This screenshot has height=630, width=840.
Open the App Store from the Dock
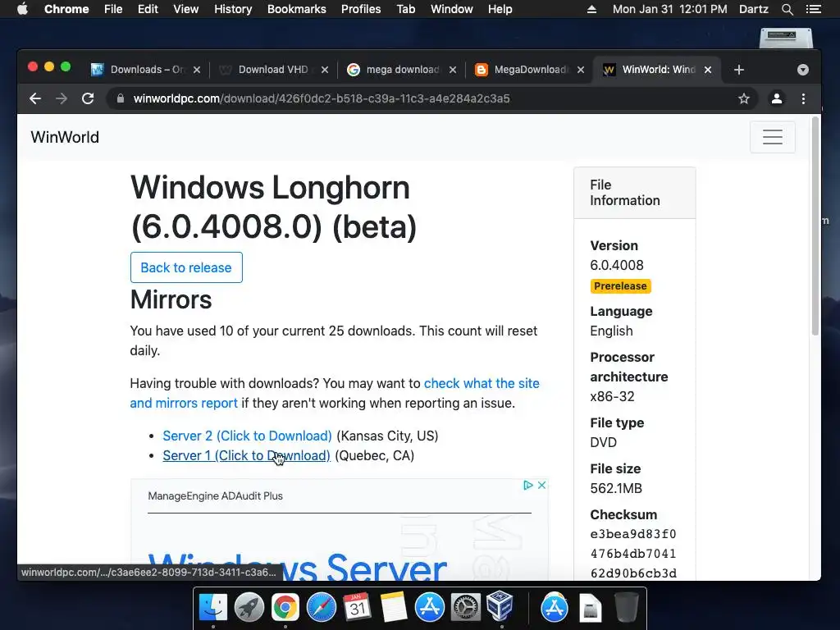[x=430, y=608]
